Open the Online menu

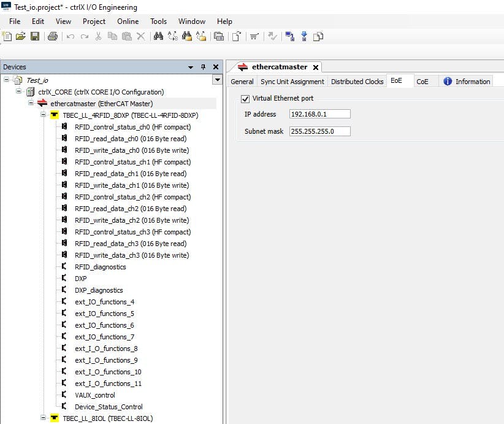pos(128,21)
